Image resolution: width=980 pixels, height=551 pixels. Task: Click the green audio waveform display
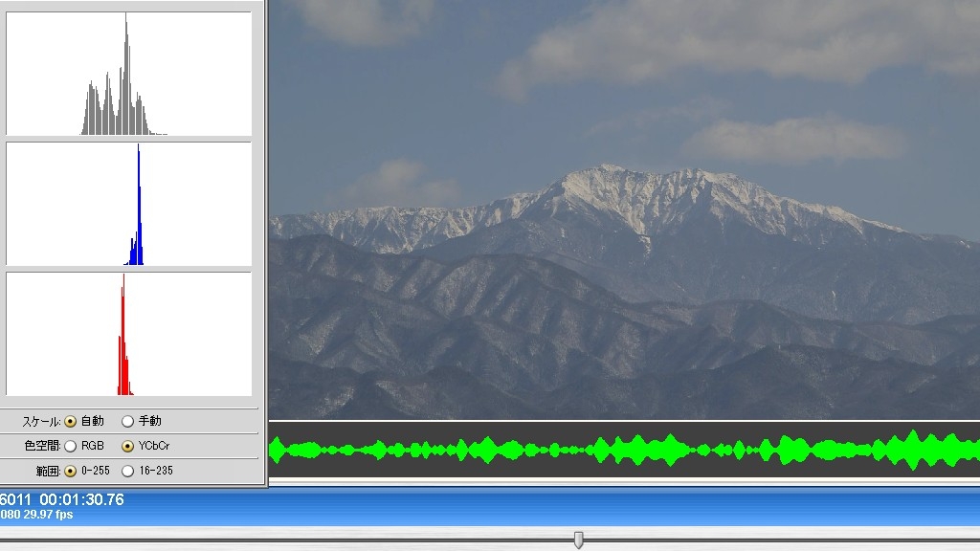click(624, 450)
